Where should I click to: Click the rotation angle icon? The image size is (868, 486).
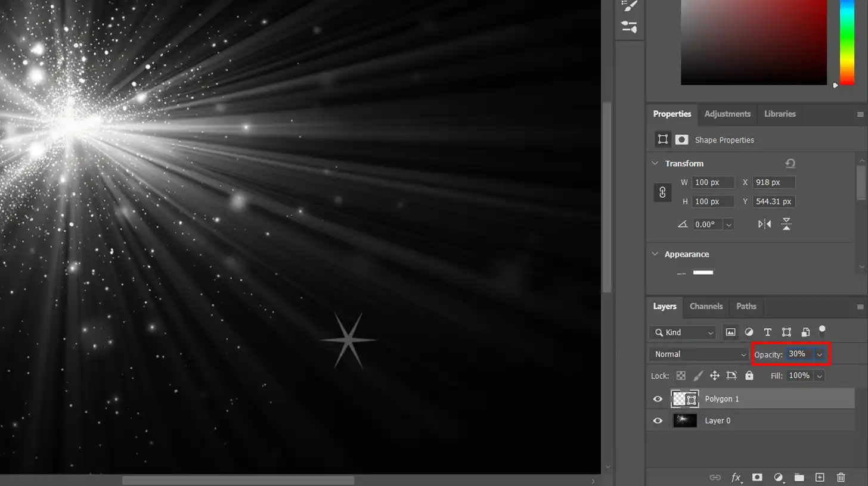click(683, 225)
